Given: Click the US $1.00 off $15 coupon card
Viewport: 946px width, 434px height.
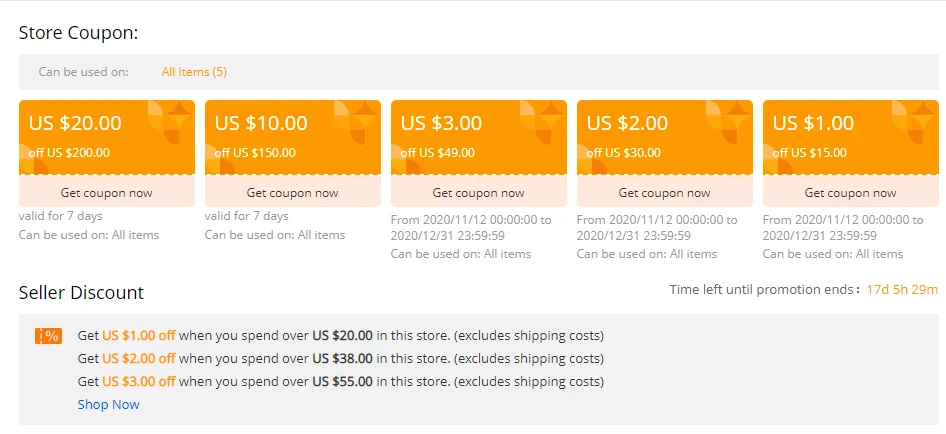Looking at the screenshot, I should pos(851,137).
